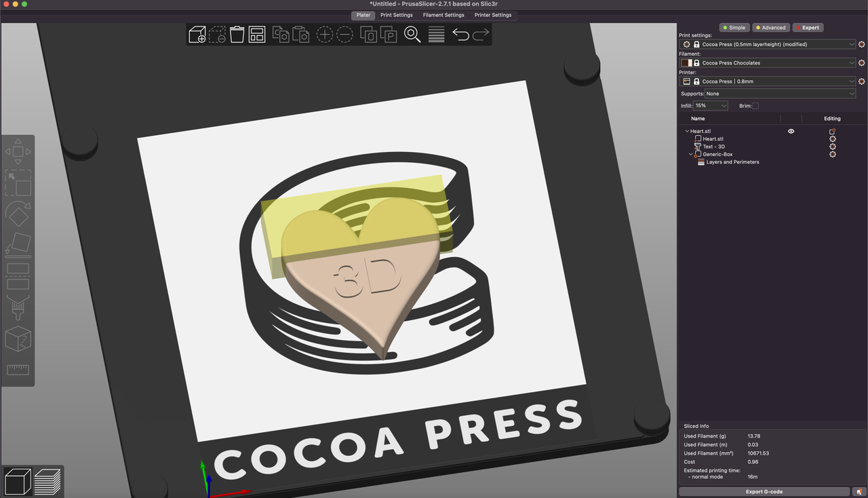868x498 pixels.
Task: Click the filament color swatch
Action: point(686,62)
